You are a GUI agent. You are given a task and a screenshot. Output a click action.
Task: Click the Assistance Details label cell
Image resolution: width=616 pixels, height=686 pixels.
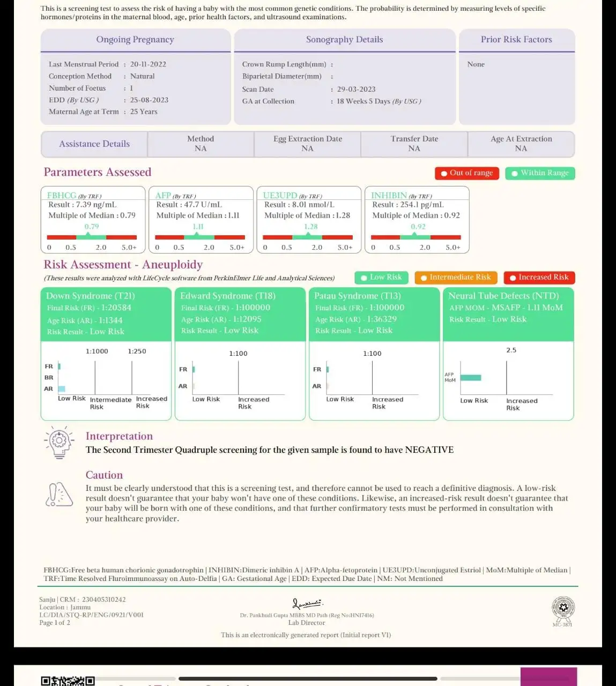pos(94,144)
